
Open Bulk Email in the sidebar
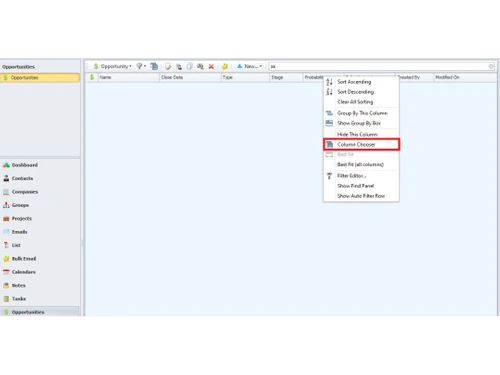[40, 258]
